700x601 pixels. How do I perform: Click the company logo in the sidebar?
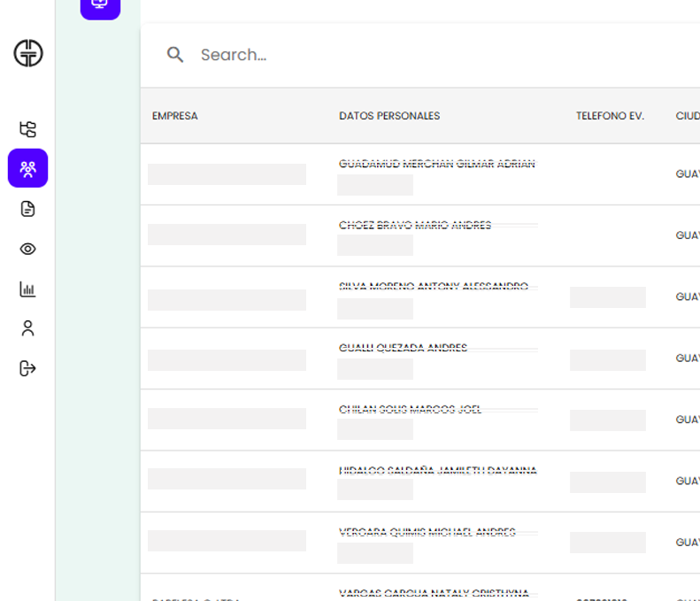tap(28, 53)
